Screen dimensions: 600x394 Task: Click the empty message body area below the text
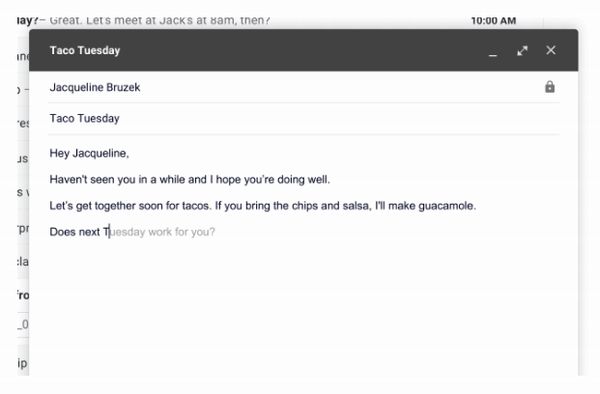click(x=304, y=306)
